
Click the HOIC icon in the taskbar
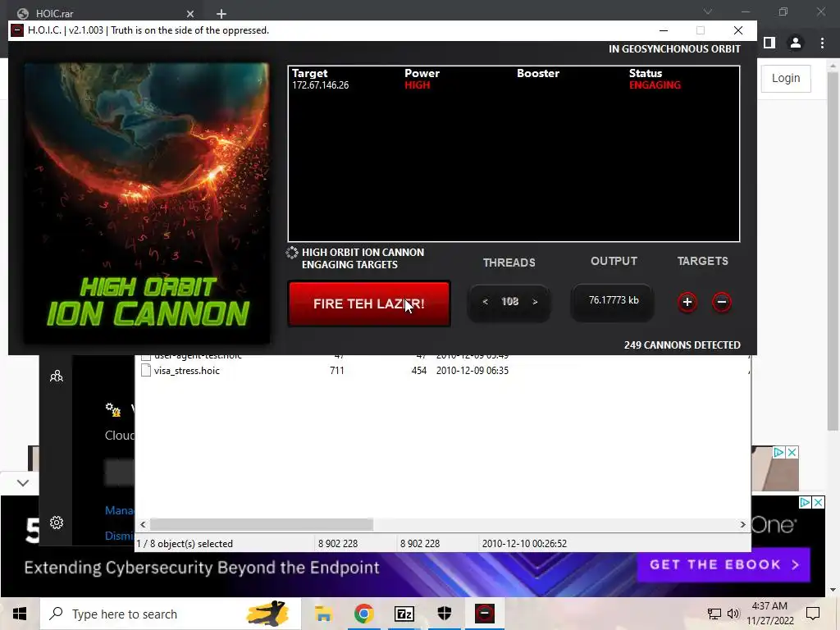pos(484,614)
